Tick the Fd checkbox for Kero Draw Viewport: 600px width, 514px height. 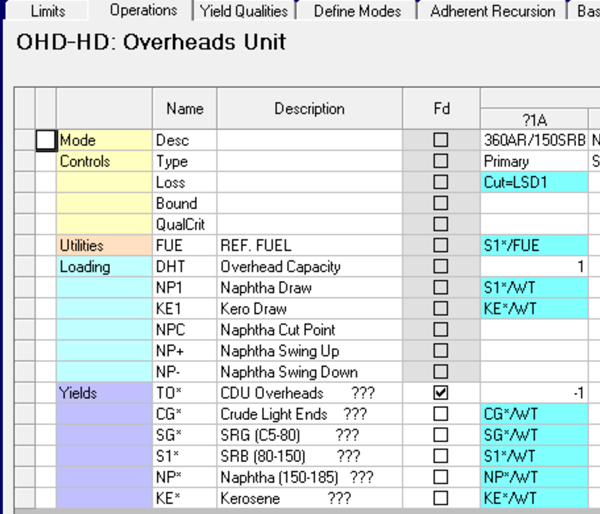coord(441,309)
